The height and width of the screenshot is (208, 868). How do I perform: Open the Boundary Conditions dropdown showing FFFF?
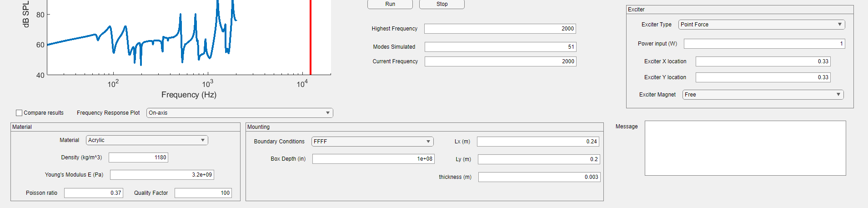372,142
